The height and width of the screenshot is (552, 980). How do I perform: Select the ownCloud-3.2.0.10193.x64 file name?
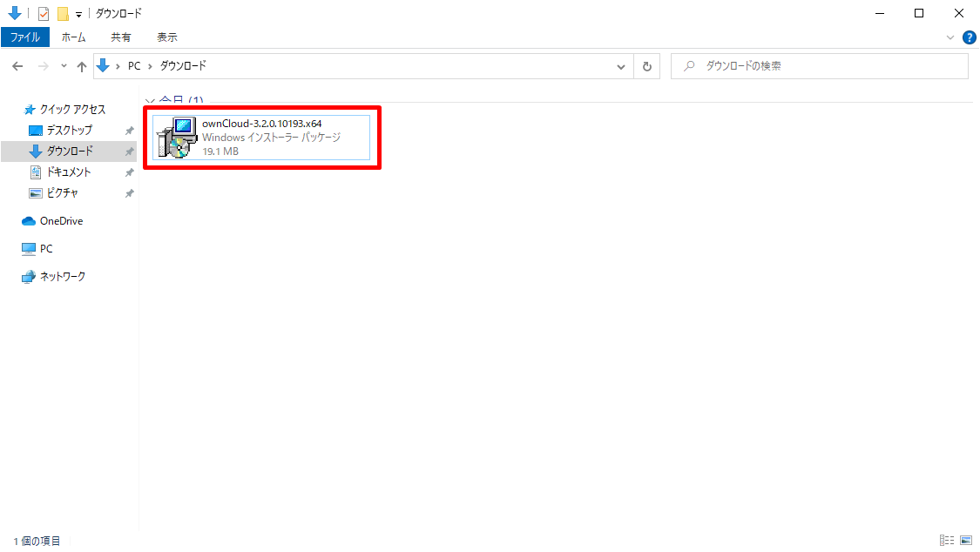point(262,124)
